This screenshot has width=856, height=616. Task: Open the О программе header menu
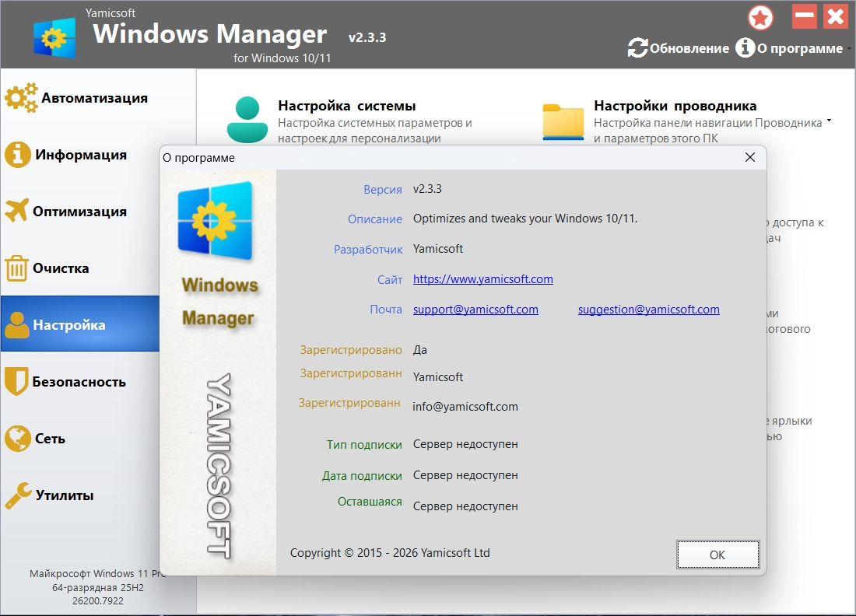(x=799, y=48)
